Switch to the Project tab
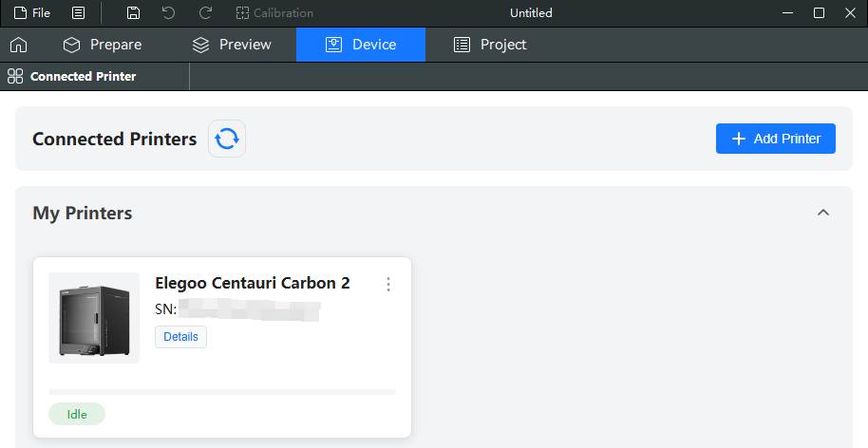Screen dimensions: 868x448 point(490,45)
